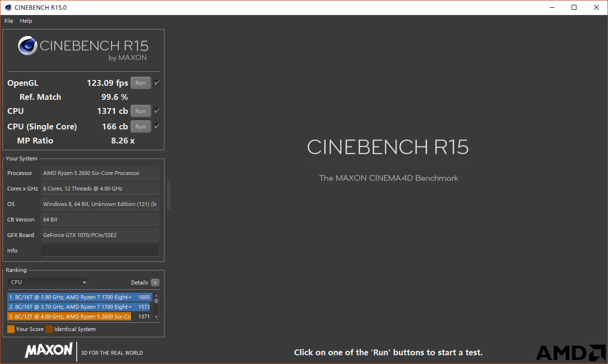Toggle the OpenGL test checkbox
This screenshot has height=364, width=608.
tap(157, 83)
